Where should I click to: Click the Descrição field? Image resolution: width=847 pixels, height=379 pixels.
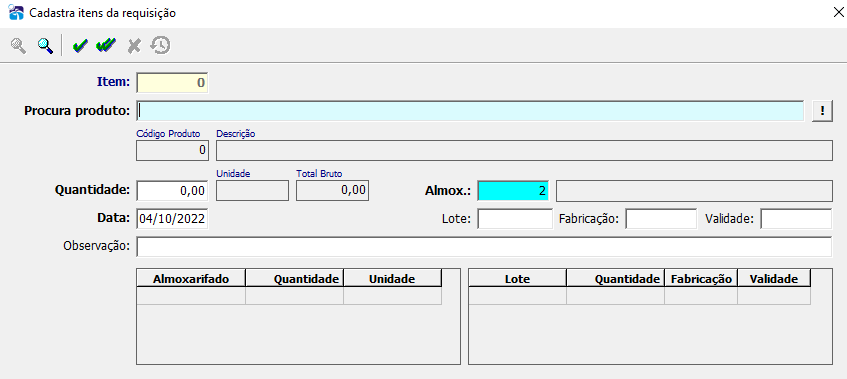point(524,150)
